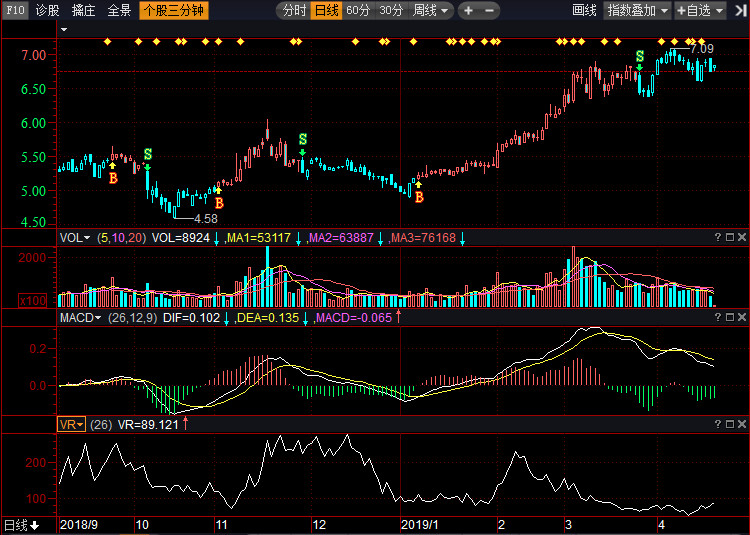Maximize the VR indicator panel

click(729, 424)
